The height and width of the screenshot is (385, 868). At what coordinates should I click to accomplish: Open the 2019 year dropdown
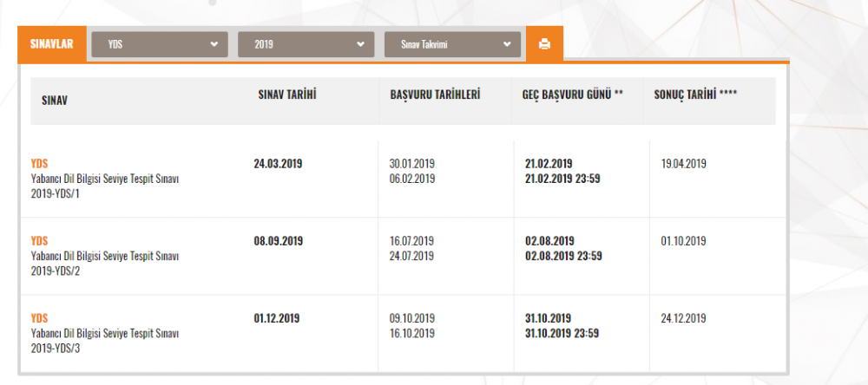306,44
